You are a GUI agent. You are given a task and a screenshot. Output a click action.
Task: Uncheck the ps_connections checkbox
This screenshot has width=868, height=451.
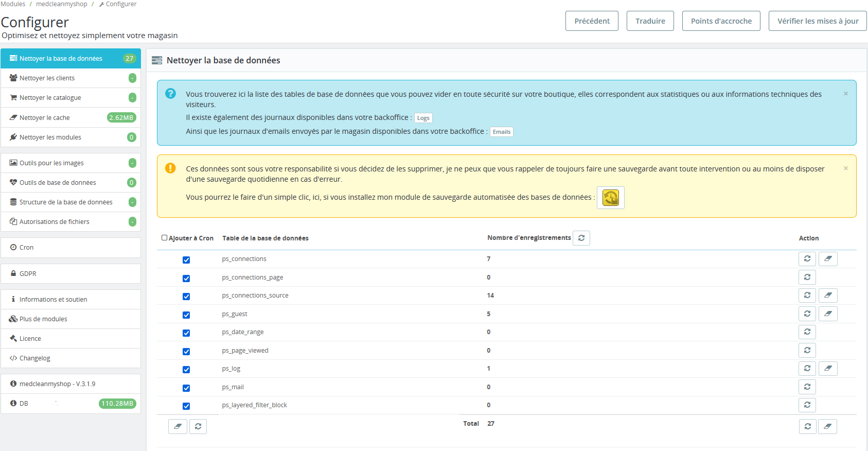pos(186,260)
